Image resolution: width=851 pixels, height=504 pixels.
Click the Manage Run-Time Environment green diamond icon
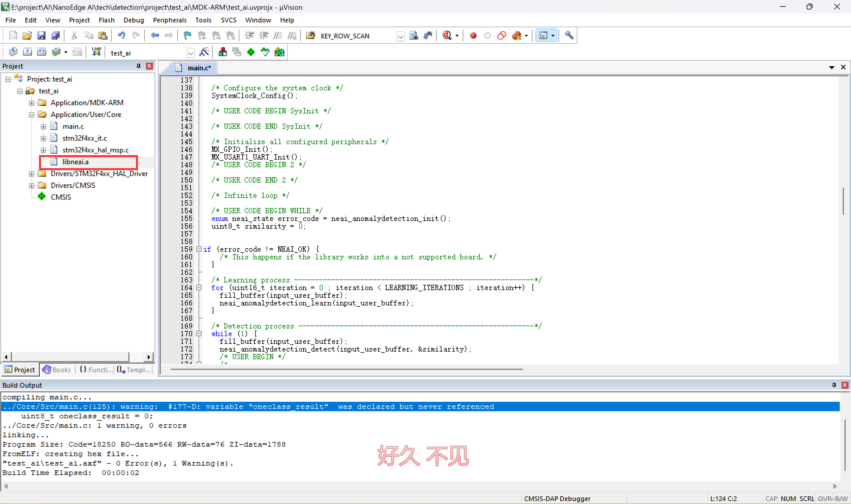pyautogui.click(x=251, y=52)
